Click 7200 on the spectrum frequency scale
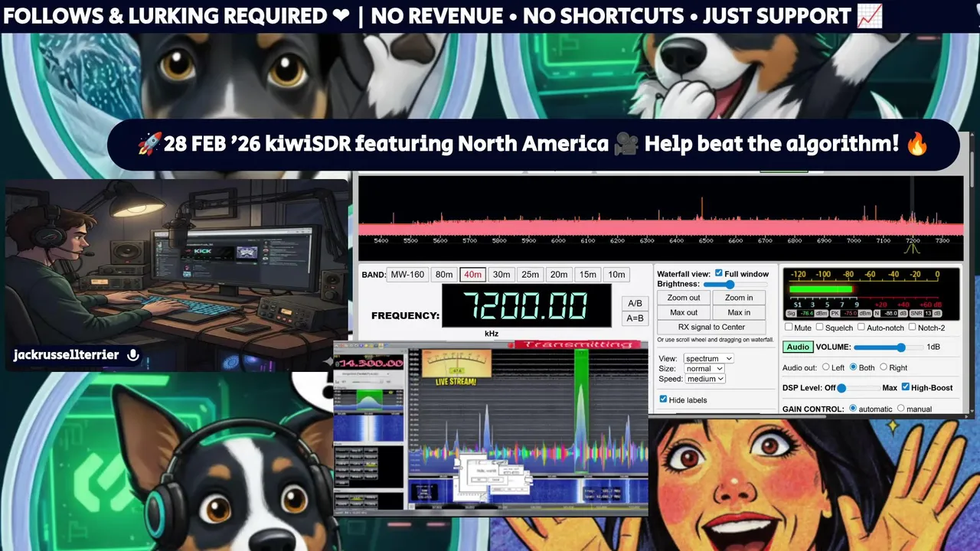 click(x=913, y=240)
